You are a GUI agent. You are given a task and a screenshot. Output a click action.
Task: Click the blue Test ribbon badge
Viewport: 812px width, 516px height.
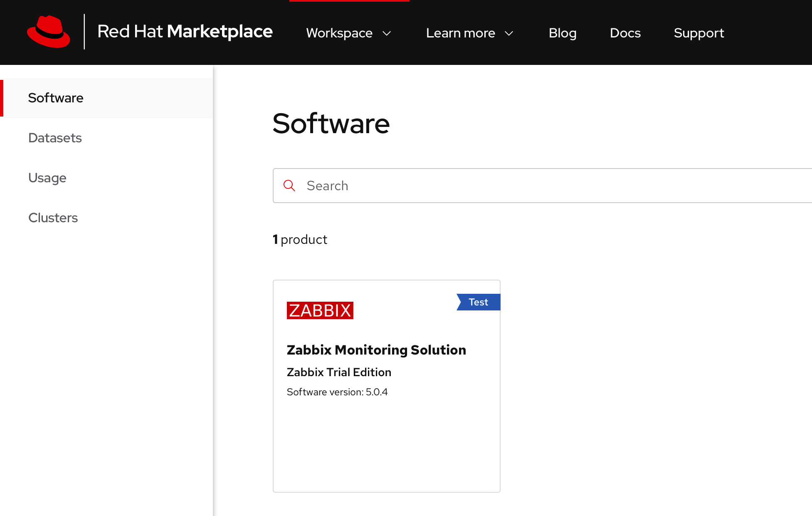[x=479, y=302]
